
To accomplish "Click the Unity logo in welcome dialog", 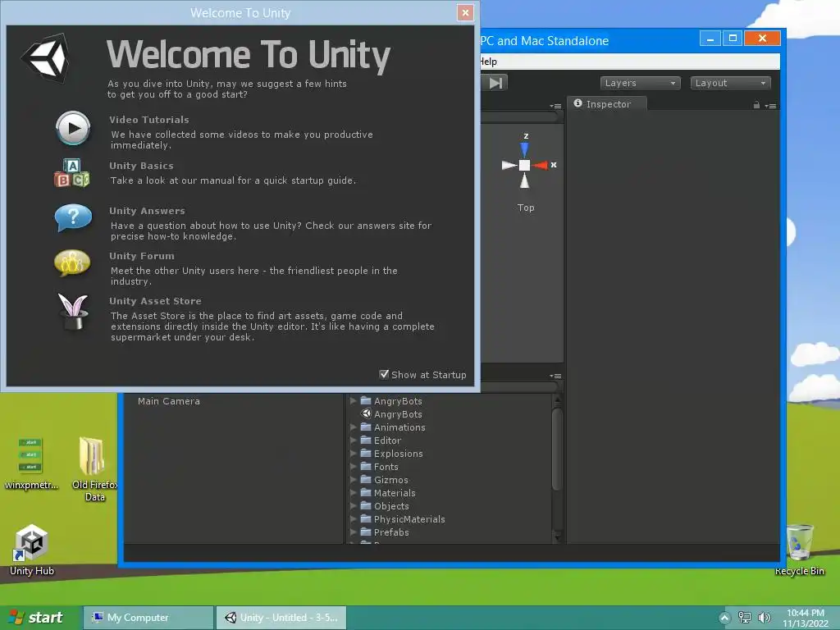I will (46, 58).
